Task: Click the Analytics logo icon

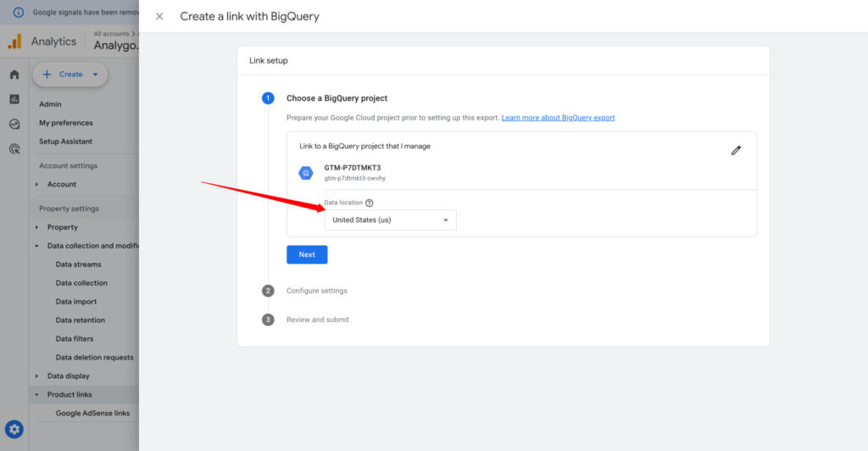Action: point(14,42)
